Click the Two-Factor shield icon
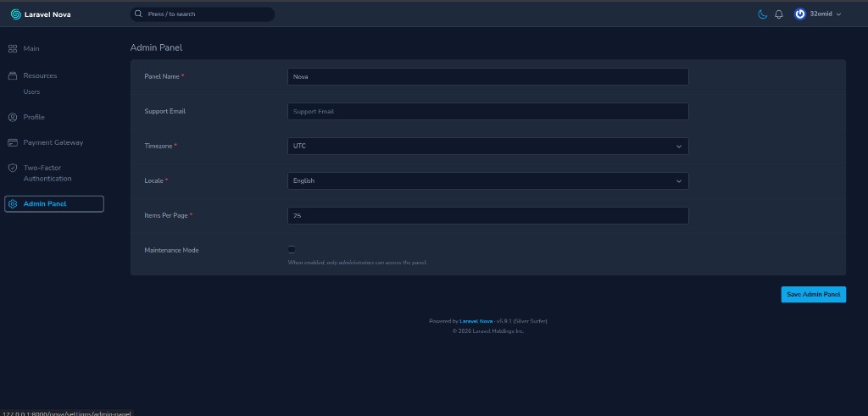Viewport: 868px width, 416px height. (x=13, y=168)
